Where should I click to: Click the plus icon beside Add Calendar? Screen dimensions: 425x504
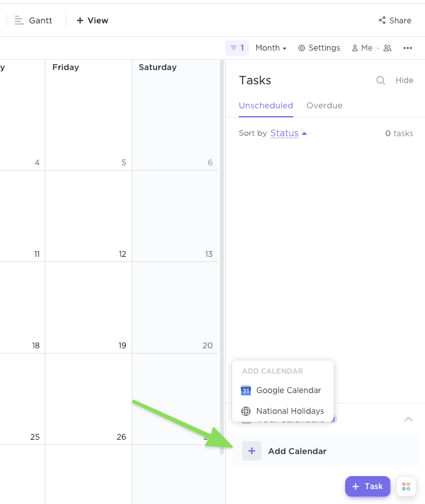[x=252, y=451]
